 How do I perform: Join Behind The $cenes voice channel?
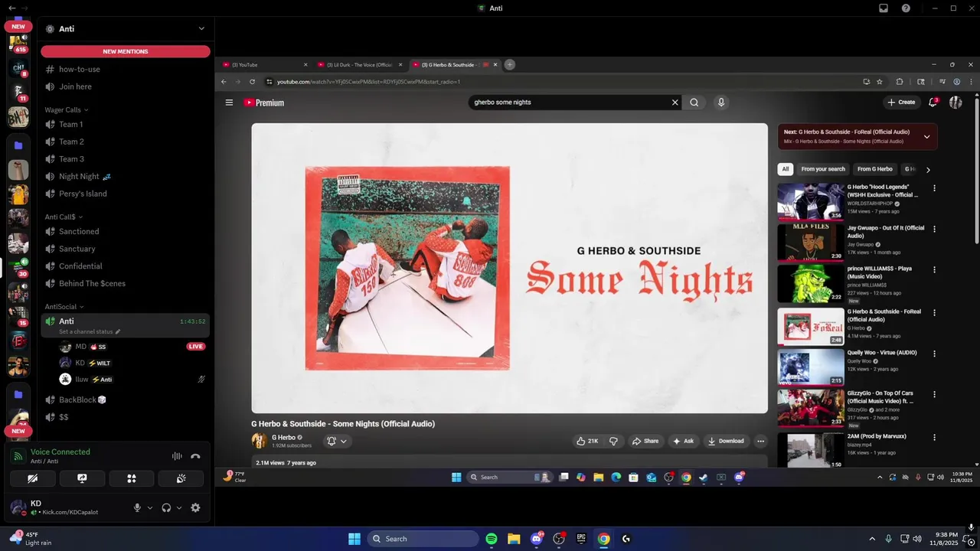coord(126,283)
